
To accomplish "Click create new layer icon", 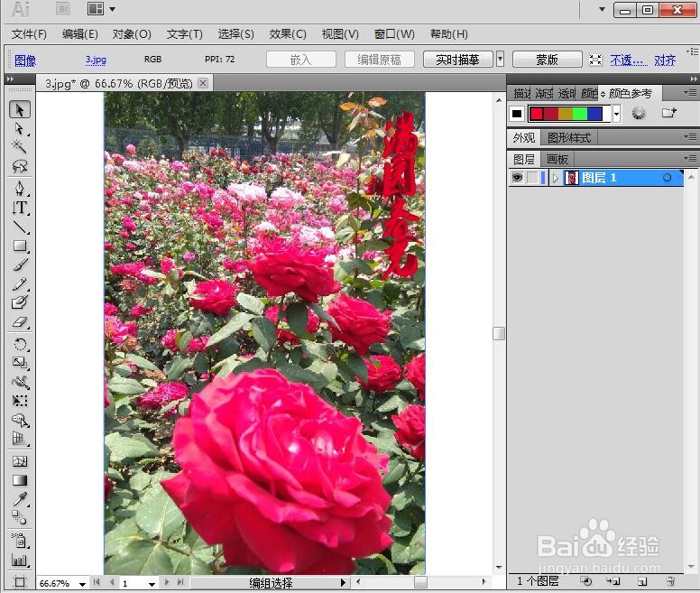I will click(x=642, y=581).
